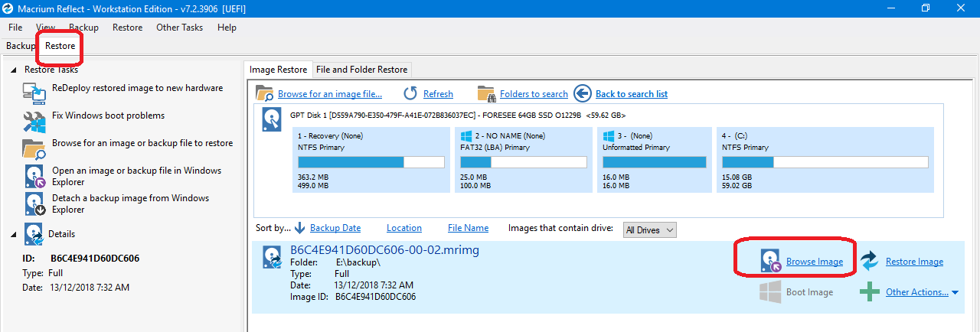Click the Open image in Windows Explorer icon
Image resolution: width=980 pixels, height=332 pixels.
click(35, 177)
